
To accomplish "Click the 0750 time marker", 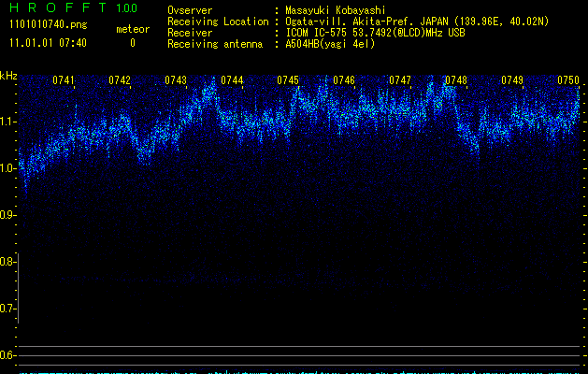I will 568,80.
